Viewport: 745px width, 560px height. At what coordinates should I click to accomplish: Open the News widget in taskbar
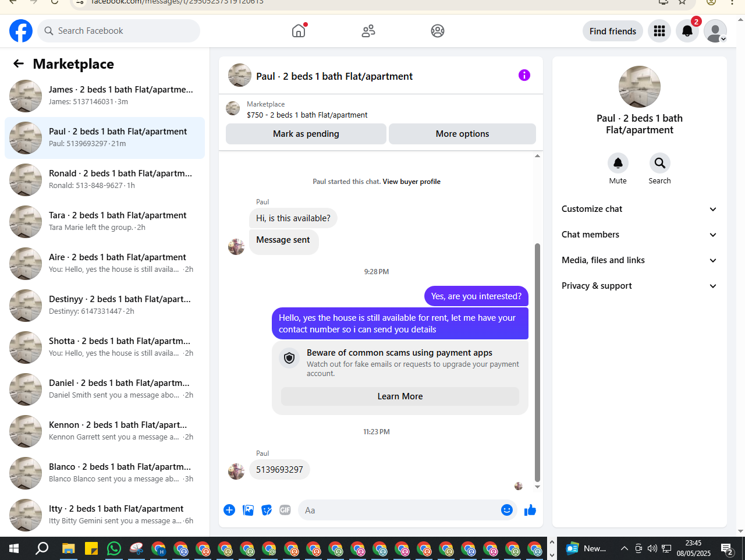(586, 548)
